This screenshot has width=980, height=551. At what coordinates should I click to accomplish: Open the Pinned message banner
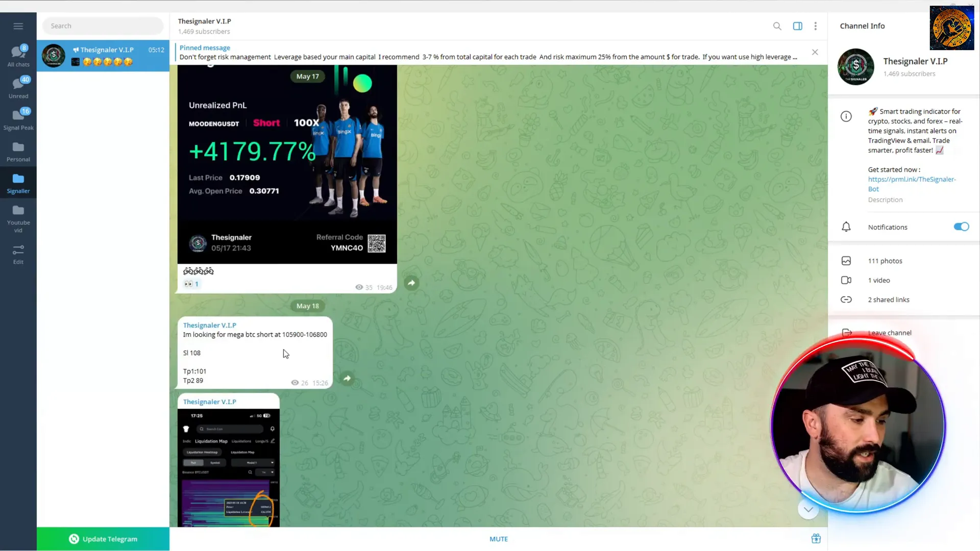(489, 52)
